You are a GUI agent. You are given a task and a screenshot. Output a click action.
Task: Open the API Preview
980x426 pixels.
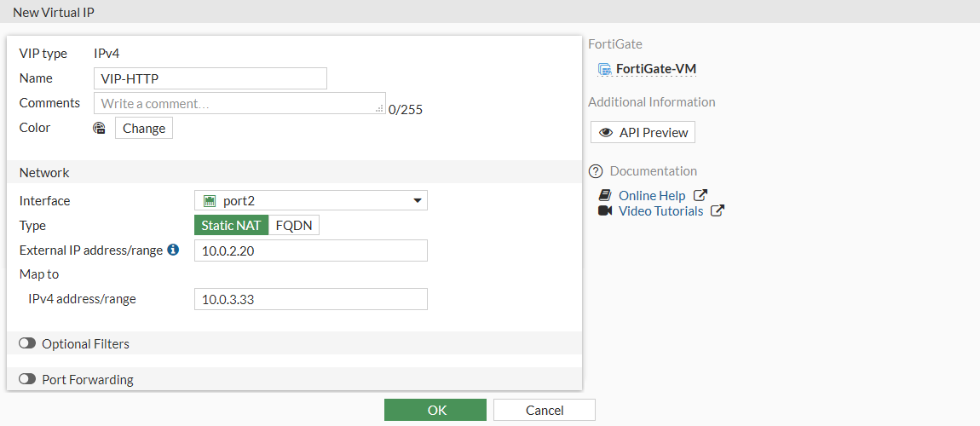click(643, 133)
